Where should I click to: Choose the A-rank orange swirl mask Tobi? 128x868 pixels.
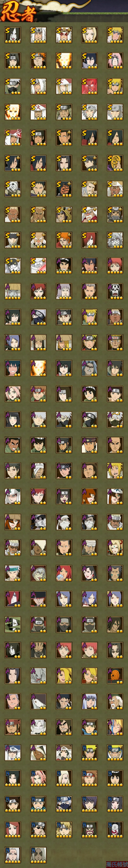coord(115,675)
